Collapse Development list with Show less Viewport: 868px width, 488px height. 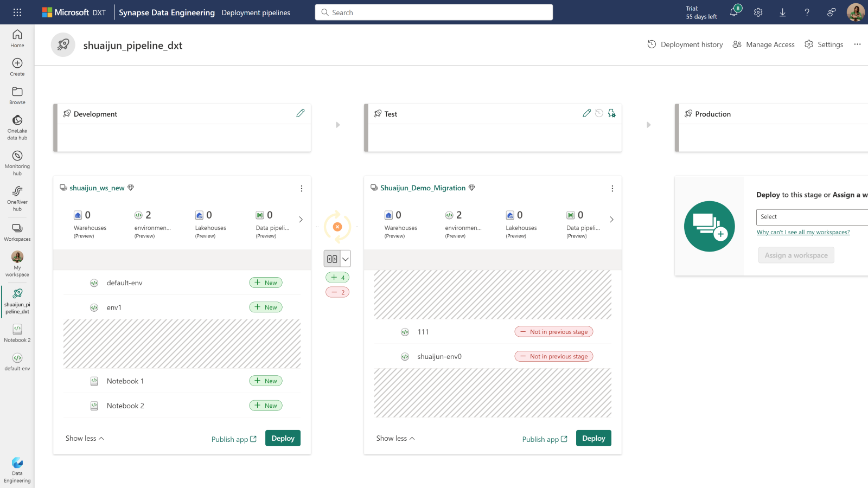point(85,438)
